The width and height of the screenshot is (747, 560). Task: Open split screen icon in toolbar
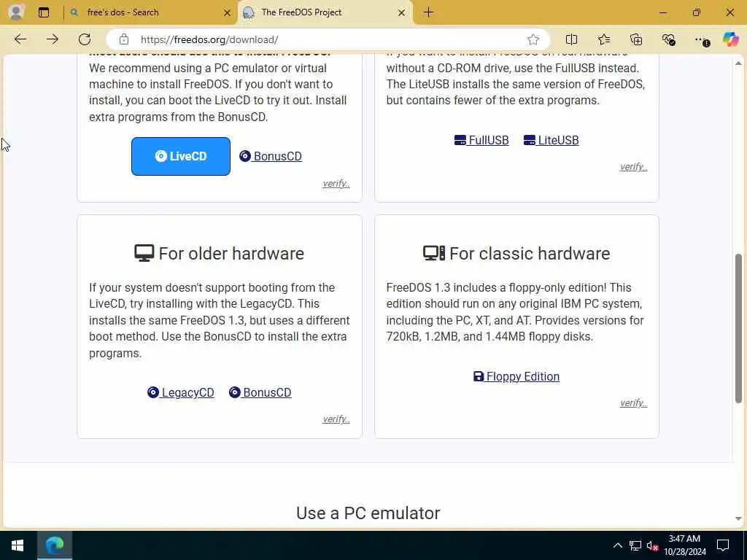[x=571, y=39]
